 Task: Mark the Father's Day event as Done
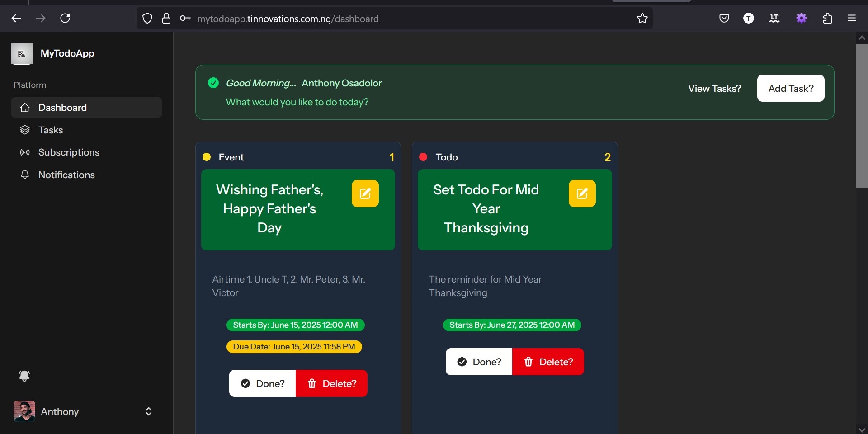263,383
